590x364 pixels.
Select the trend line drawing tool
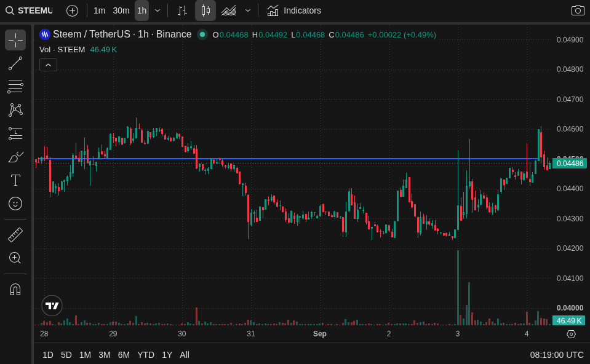click(x=15, y=63)
